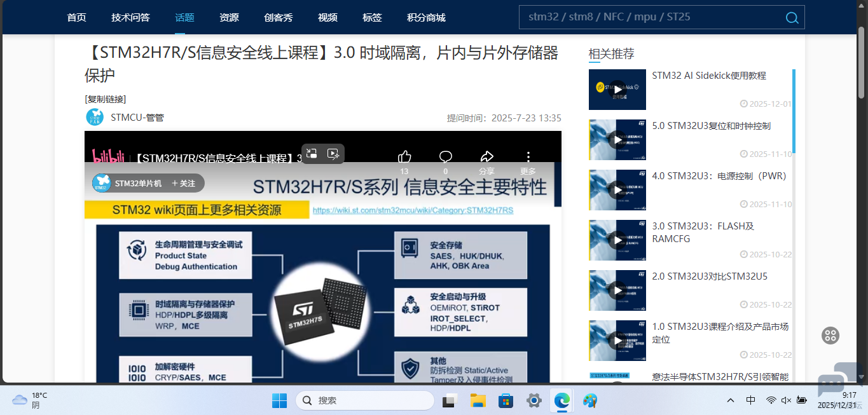The height and width of the screenshot is (415, 868).
Task: Click the Wi-Fi network tray icon
Action: (x=771, y=400)
